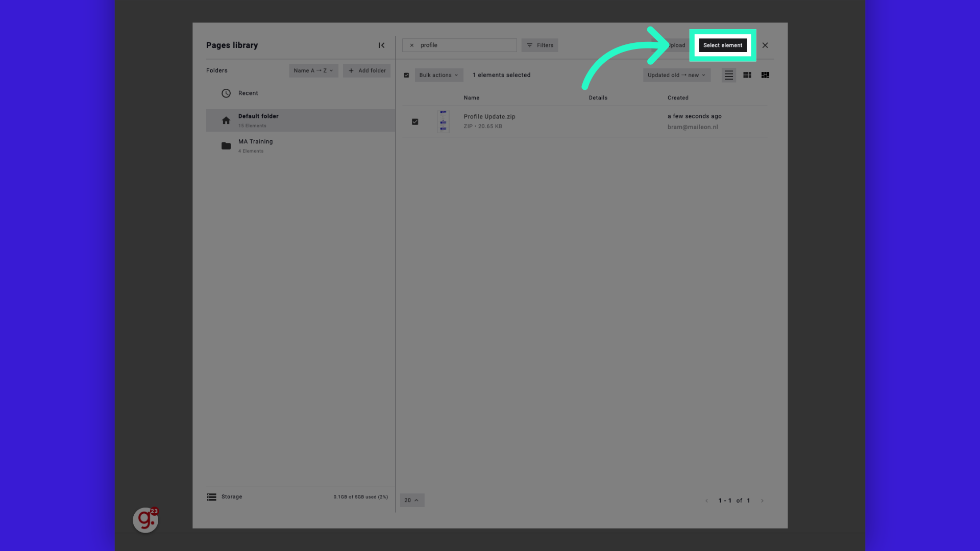980x551 pixels.
Task: Click the Recent clock icon
Action: coord(226,93)
